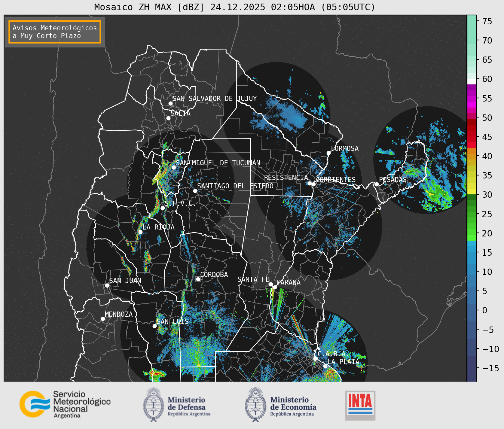Screen dimensions: 504x429
Task: Click the C.A.B.A. city marker
Action: [x=315, y=358]
